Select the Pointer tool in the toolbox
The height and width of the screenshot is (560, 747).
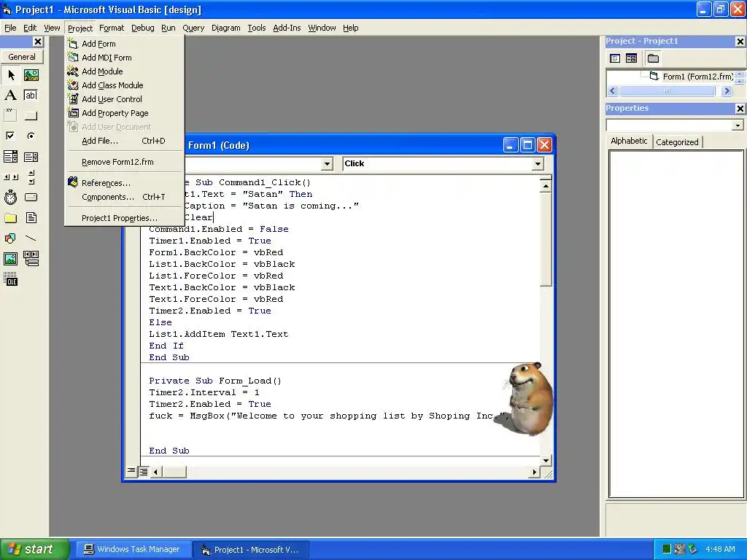point(11,75)
